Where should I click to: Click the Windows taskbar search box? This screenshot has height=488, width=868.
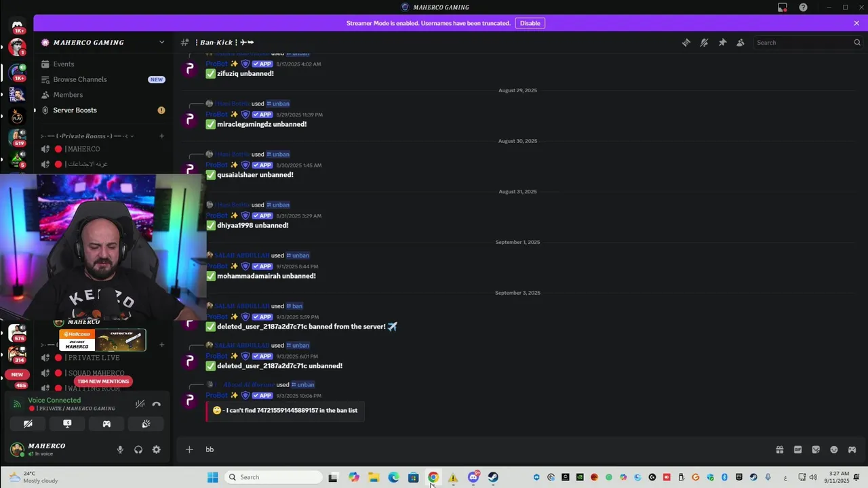(274, 477)
